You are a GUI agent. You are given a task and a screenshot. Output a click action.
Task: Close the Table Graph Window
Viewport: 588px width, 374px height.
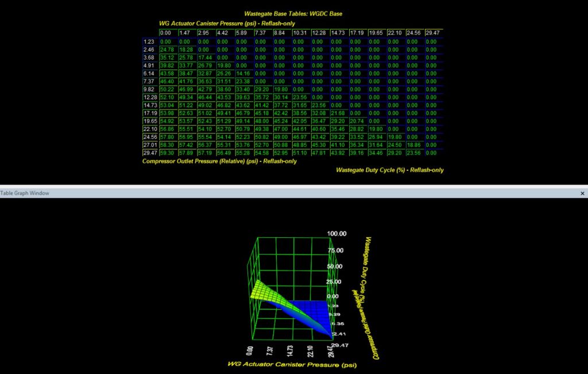(582, 193)
